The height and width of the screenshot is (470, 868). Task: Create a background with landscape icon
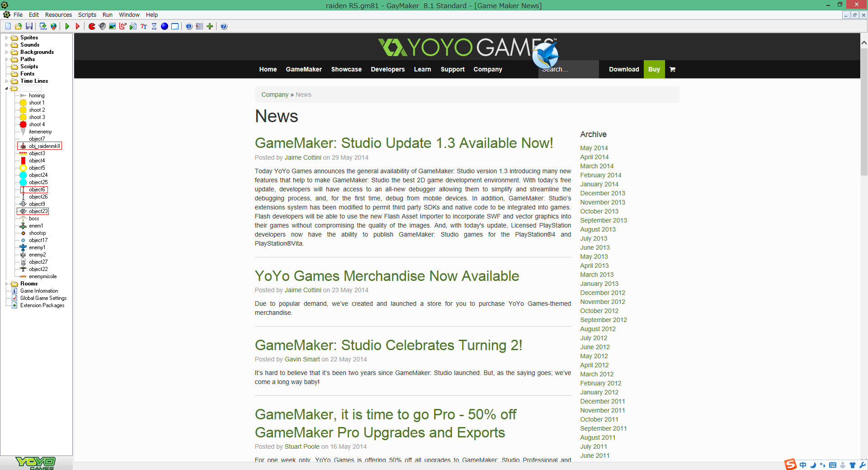pos(113,26)
